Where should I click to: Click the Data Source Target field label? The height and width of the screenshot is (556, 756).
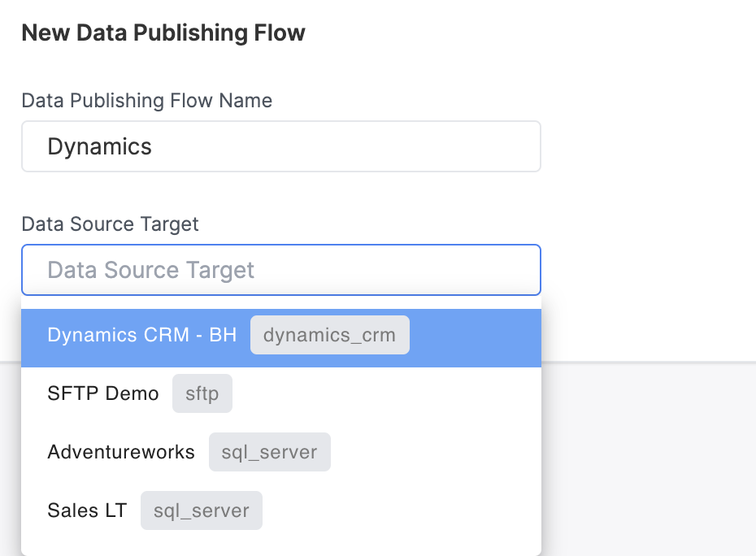click(x=110, y=224)
